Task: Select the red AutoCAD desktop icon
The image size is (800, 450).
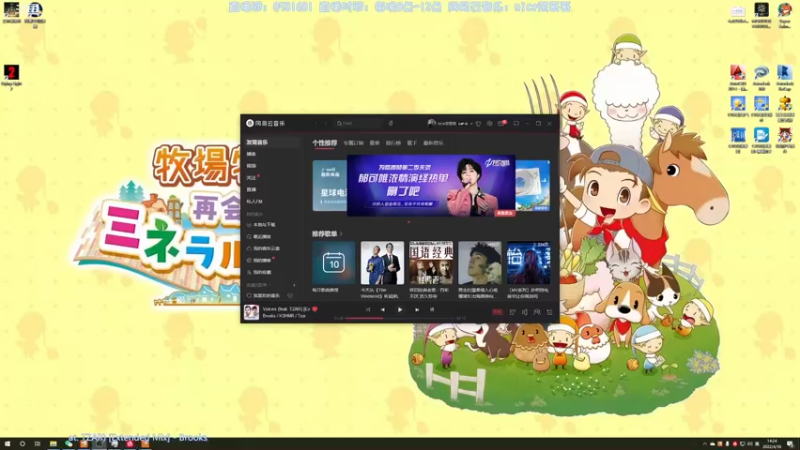Action: (738, 78)
